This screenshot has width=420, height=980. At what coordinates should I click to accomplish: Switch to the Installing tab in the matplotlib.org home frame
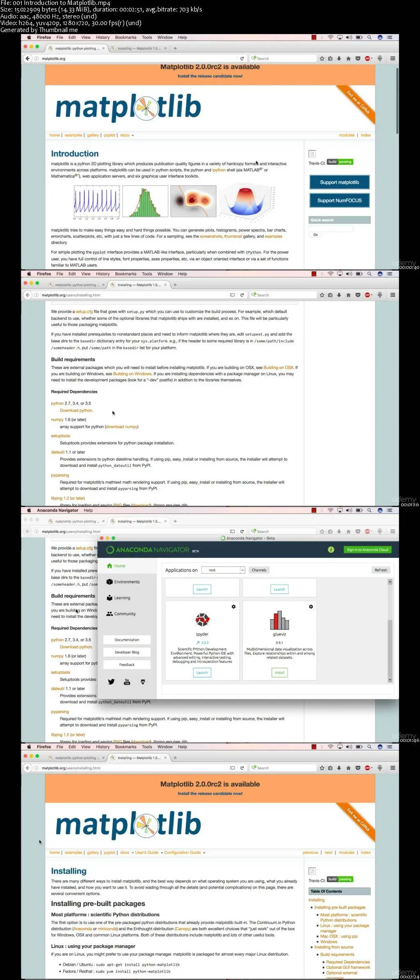139,48
